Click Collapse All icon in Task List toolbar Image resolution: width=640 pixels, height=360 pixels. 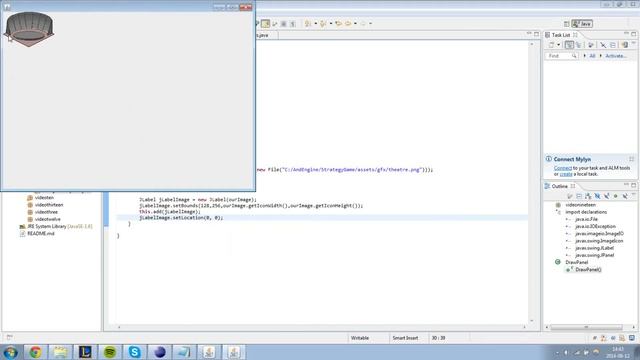click(613, 45)
